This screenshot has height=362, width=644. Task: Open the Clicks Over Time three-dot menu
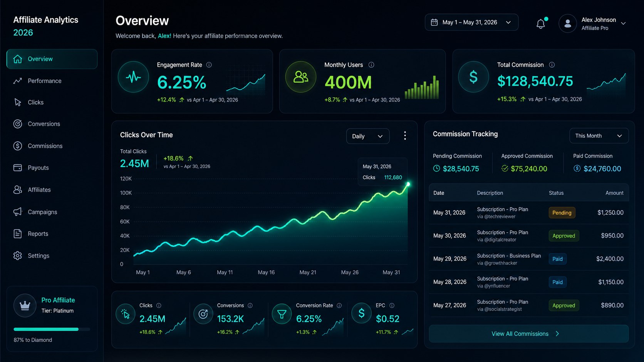[405, 136]
